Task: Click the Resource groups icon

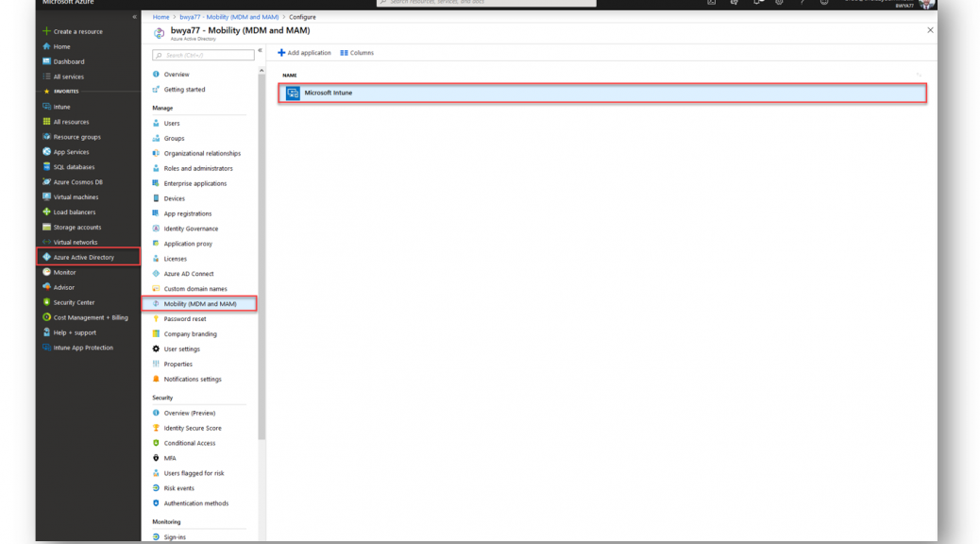Action: pos(46,136)
